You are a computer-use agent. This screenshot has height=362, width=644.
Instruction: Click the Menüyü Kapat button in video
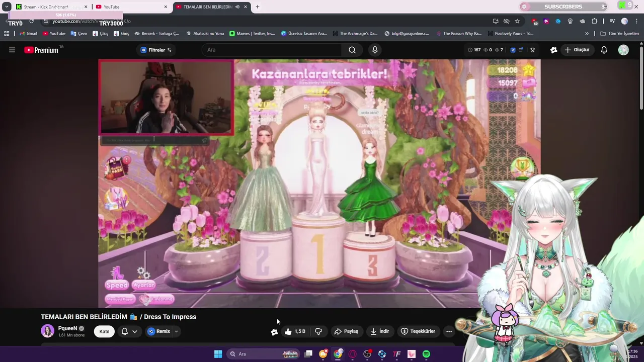coord(121,299)
